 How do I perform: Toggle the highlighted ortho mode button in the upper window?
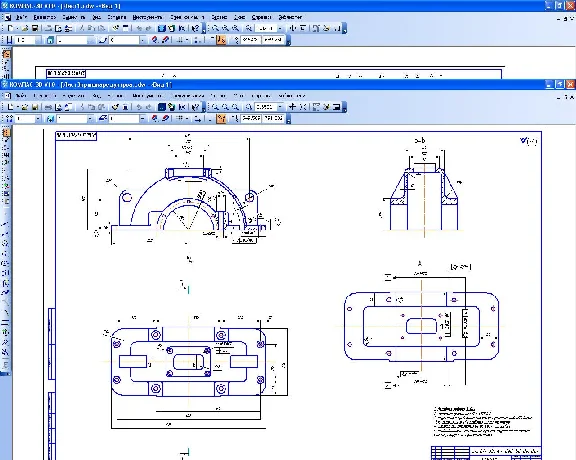click(x=221, y=40)
